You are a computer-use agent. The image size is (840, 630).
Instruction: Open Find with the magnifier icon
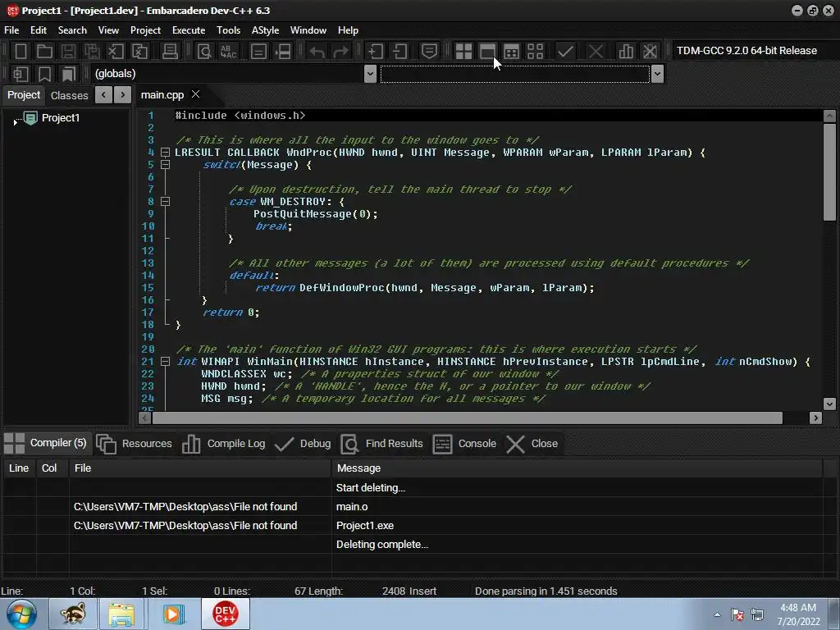click(x=204, y=52)
